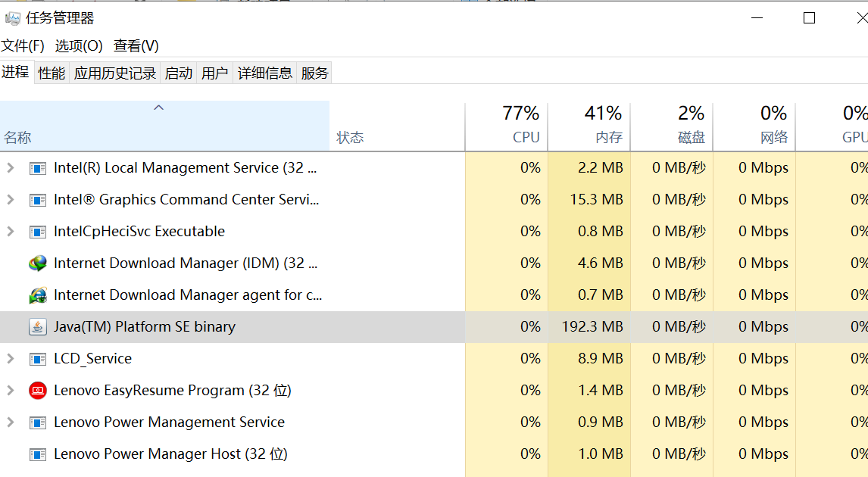Switch to the 进程 tab
The height and width of the screenshot is (477, 868).
[x=15, y=72]
